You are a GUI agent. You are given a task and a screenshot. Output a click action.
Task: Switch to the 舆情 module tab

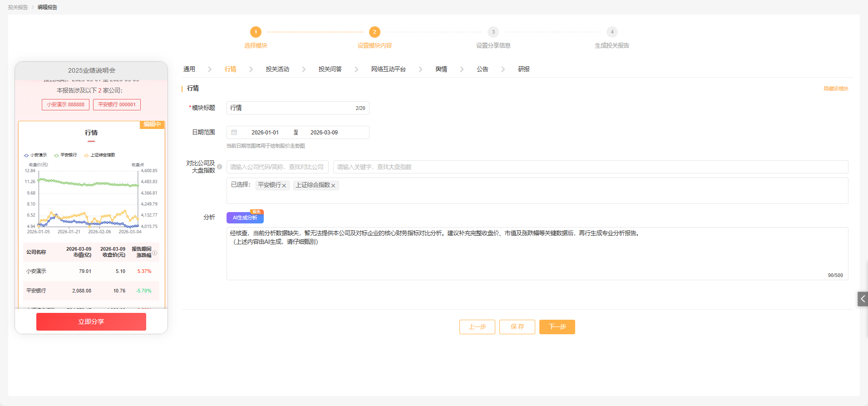click(x=441, y=69)
